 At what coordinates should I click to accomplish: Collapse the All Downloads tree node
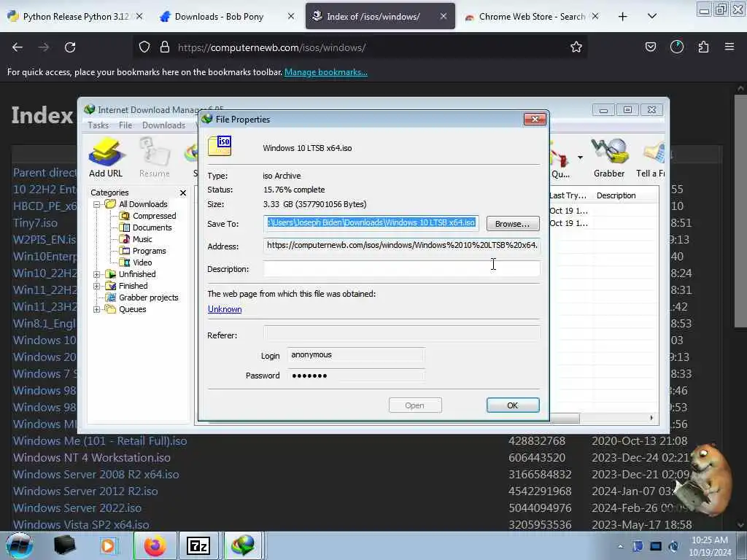click(97, 204)
